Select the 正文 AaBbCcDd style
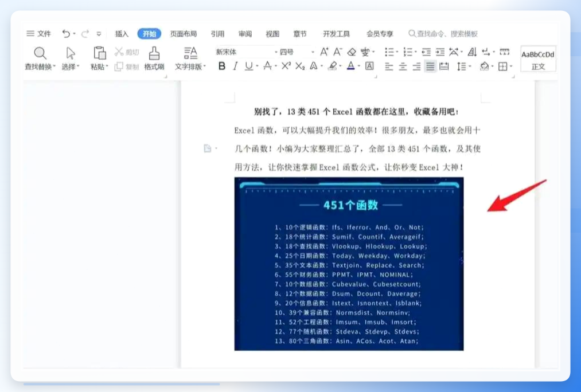The image size is (581, 392). pos(538,59)
